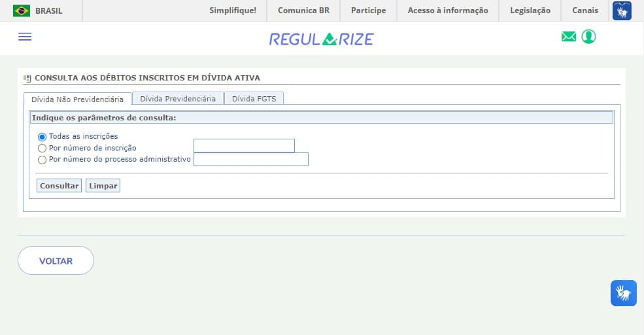
Task: Open Acesso à informação in the top bar
Action: coord(448,10)
